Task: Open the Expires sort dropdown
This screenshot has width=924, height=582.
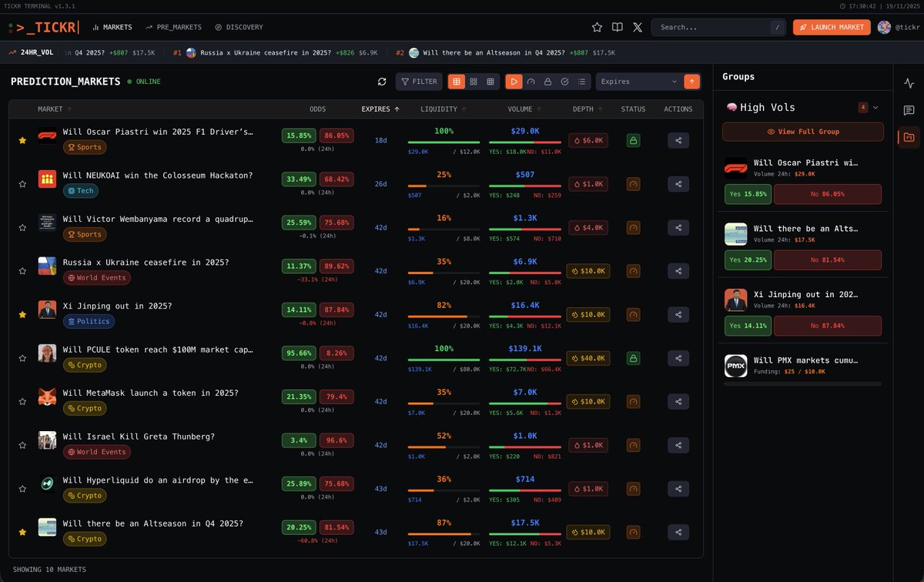Action: pyautogui.click(x=638, y=82)
